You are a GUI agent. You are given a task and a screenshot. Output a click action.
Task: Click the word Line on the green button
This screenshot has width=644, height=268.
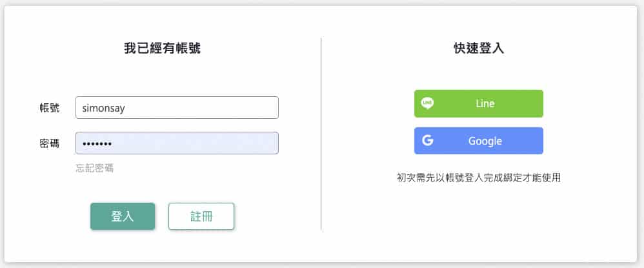[x=485, y=103]
